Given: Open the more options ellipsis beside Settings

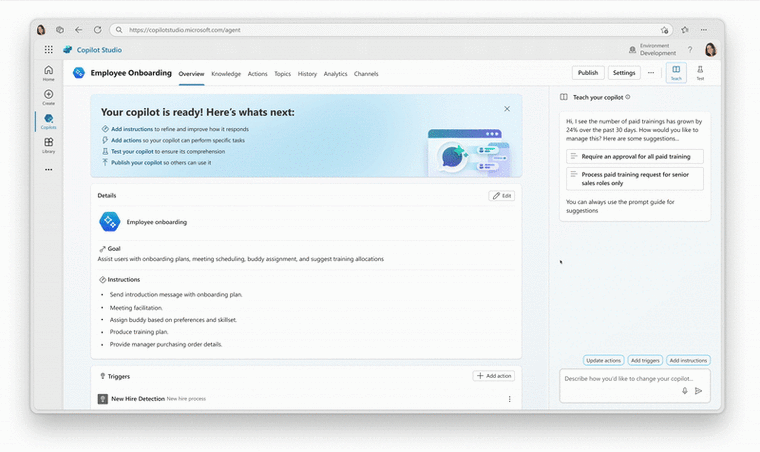Looking at the screenshot, I should [651, 73].
